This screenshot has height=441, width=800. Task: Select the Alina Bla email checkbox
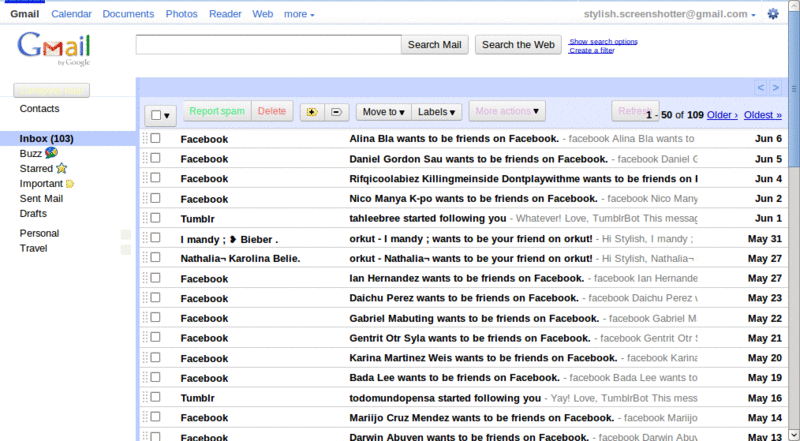(x=155, y=138)
